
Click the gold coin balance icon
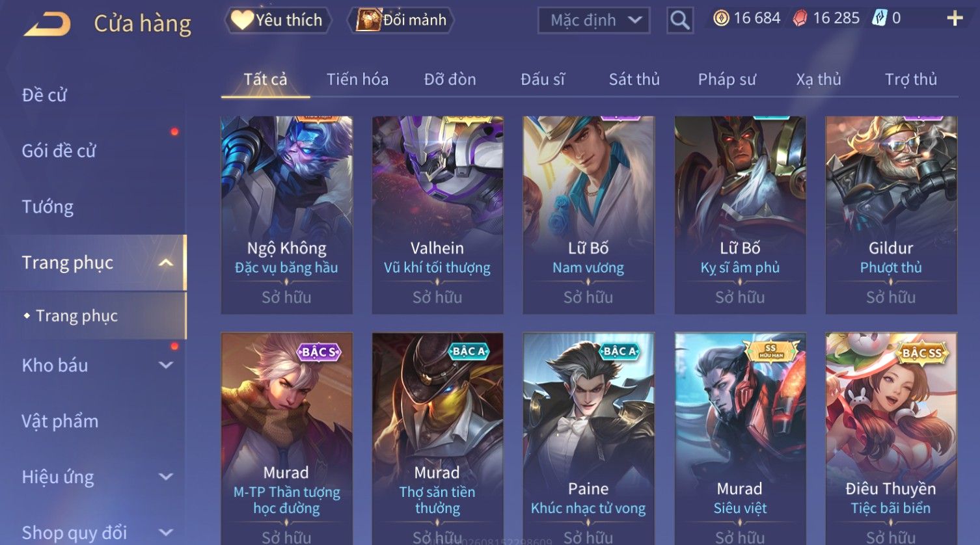pyautogui.click(x=721, y=18)
